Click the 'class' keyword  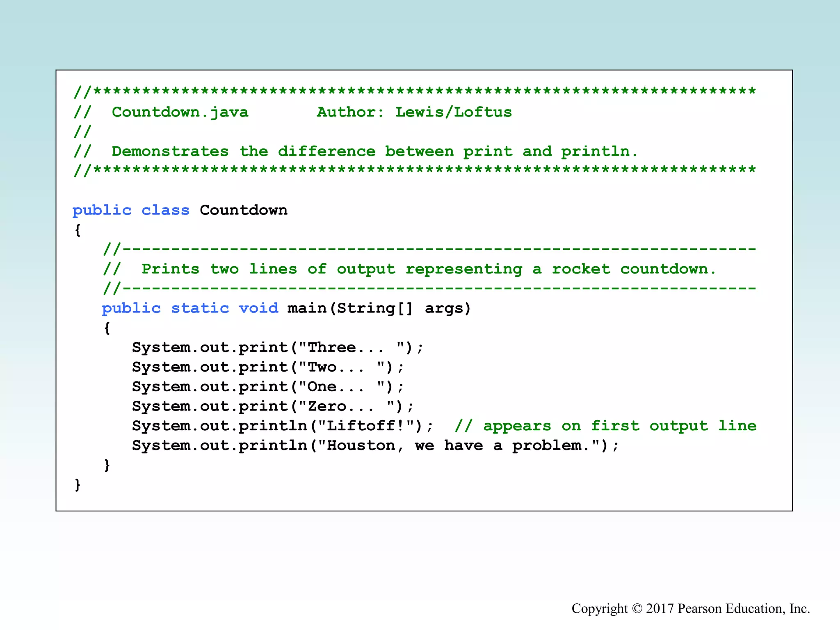(x=165, y=210)
